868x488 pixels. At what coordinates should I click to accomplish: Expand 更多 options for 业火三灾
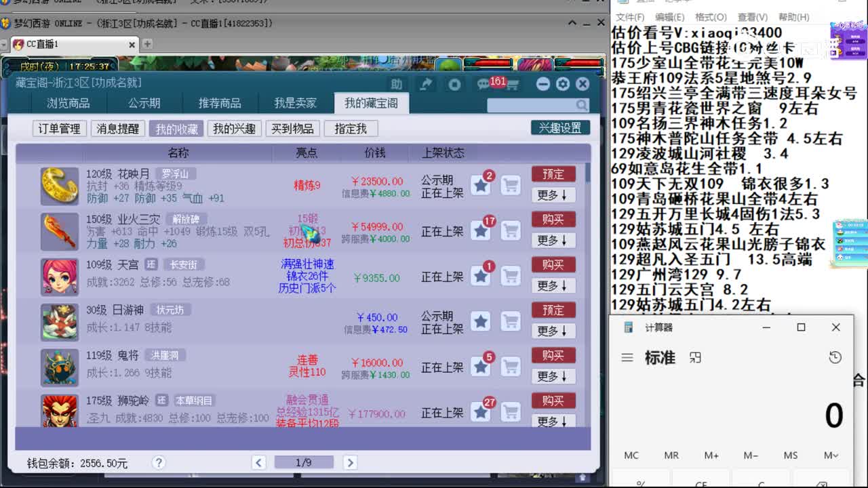553,241
